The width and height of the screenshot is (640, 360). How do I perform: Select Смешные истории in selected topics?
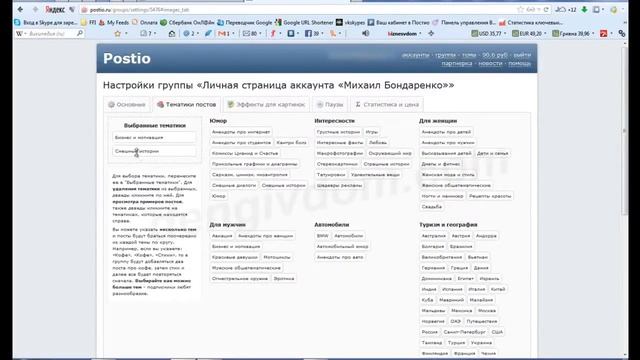point(154,151)
